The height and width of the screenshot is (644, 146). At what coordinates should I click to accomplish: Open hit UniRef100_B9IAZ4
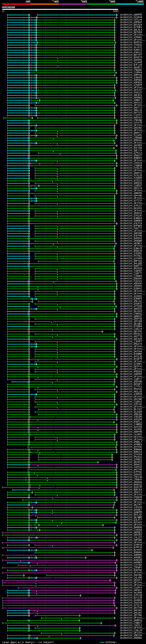point(131,25)
